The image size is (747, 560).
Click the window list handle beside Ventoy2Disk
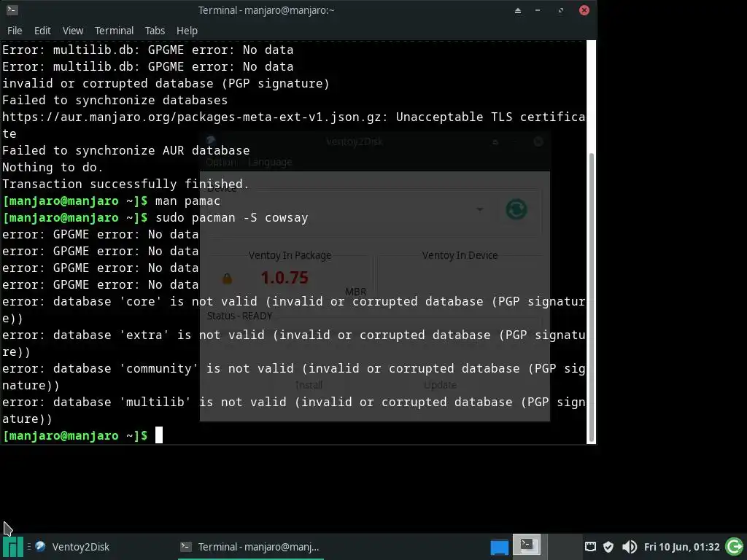click(29, 547)
